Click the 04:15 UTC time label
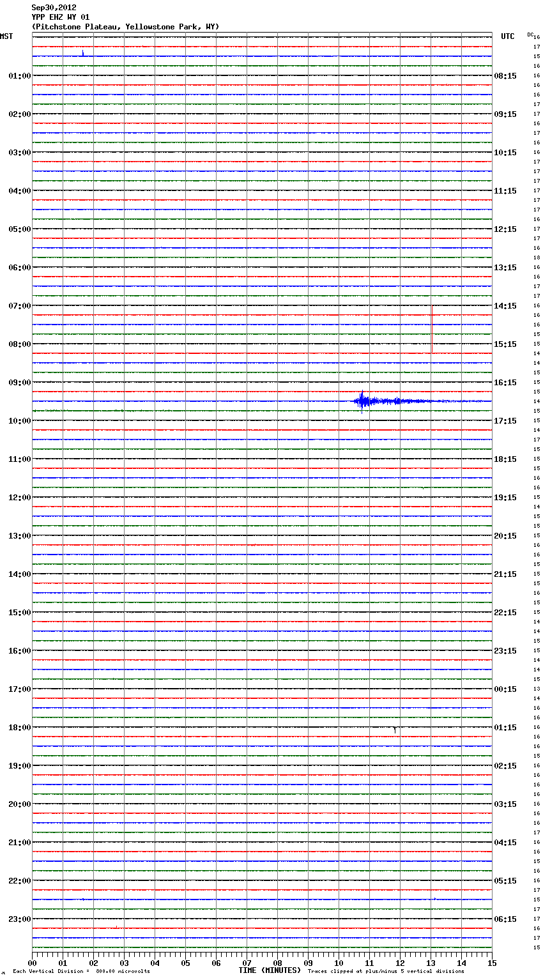 tap(505, 843)
